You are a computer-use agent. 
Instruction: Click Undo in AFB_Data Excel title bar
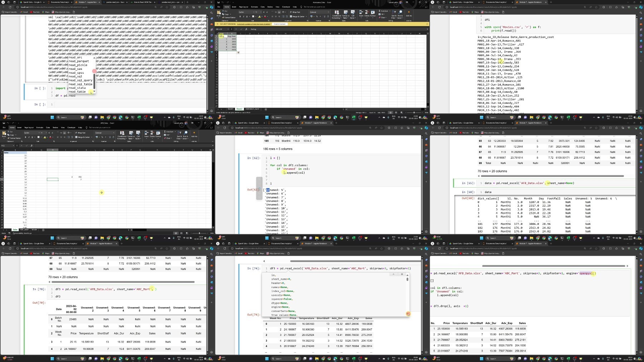pyautogui.click(x=8, y=123)
